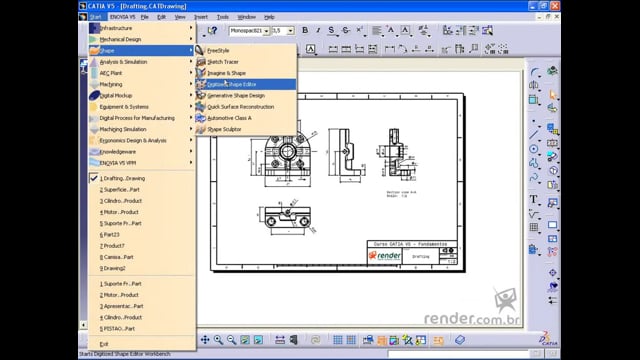Select Generative Shape Design workbench
The width and height of the screenshot is (640, 360).
pos(245,96)
